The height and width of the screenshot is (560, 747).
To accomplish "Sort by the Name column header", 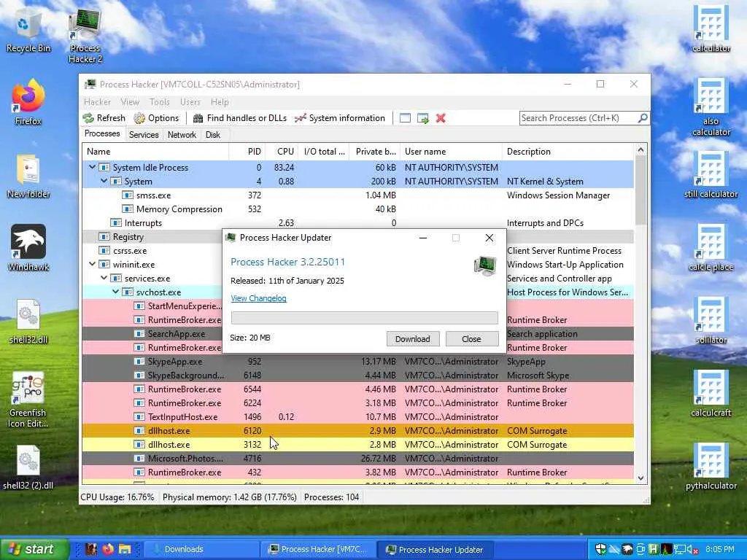I will [x=155, y=152].
